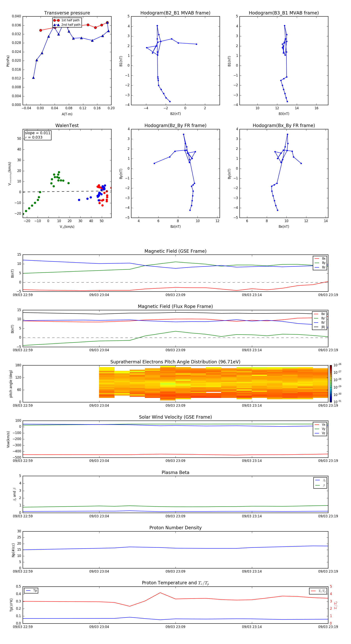The width and height of the screenshot is (351, 644).
Task: Select 'Bx' in the GSE magnetic field legend
Action: [x=320, y=259]
